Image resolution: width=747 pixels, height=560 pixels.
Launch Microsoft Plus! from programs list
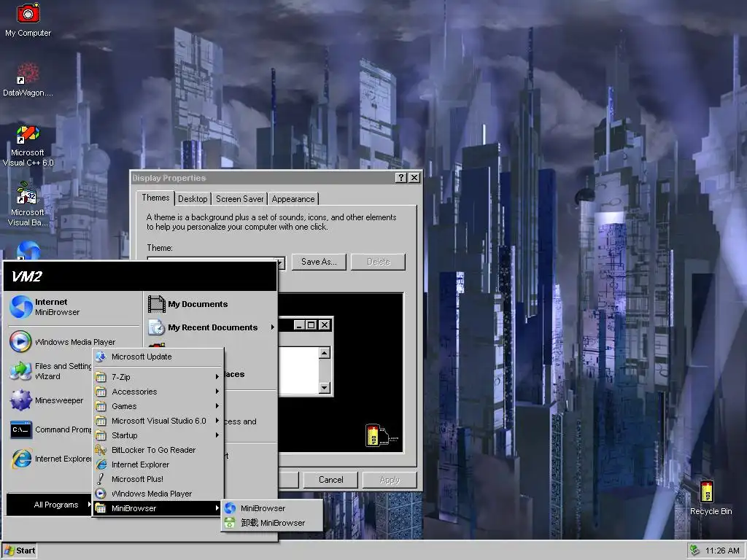158,479
